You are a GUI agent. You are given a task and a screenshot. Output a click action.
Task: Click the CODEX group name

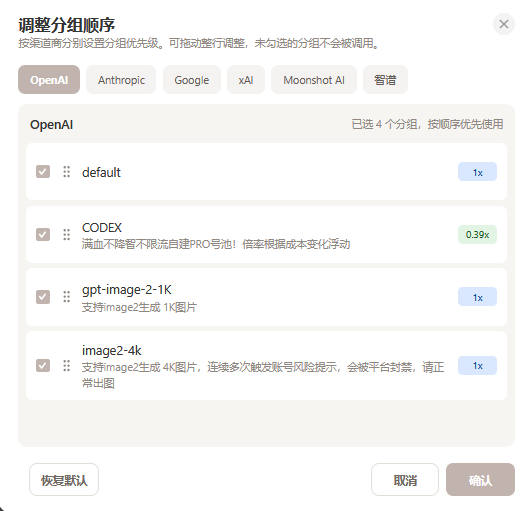pos(102,227)
